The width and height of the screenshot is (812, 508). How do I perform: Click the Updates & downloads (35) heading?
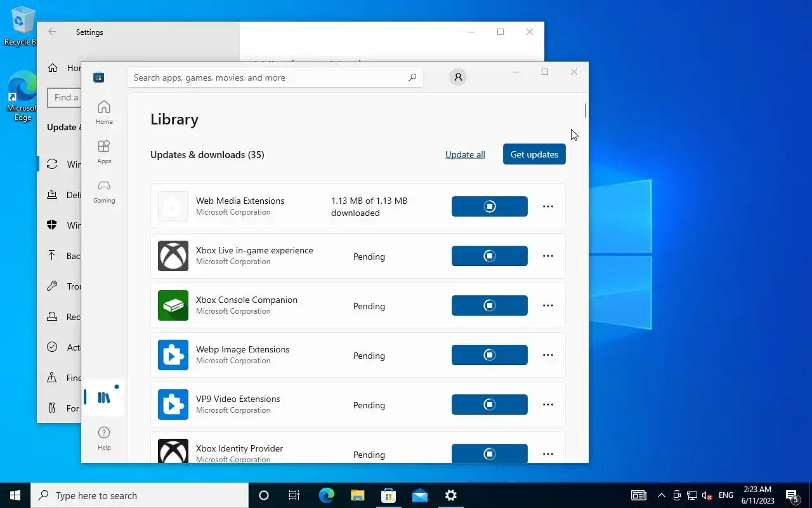207,155
